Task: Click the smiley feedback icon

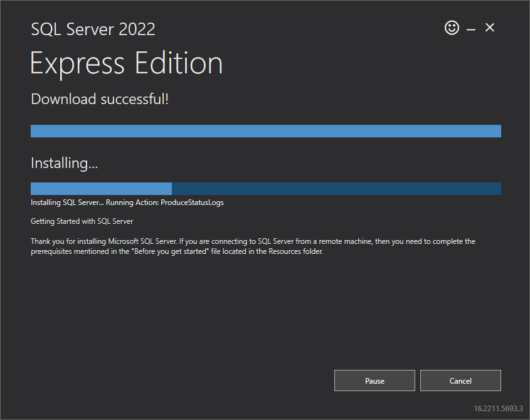Action: click(x=452, y=28)
